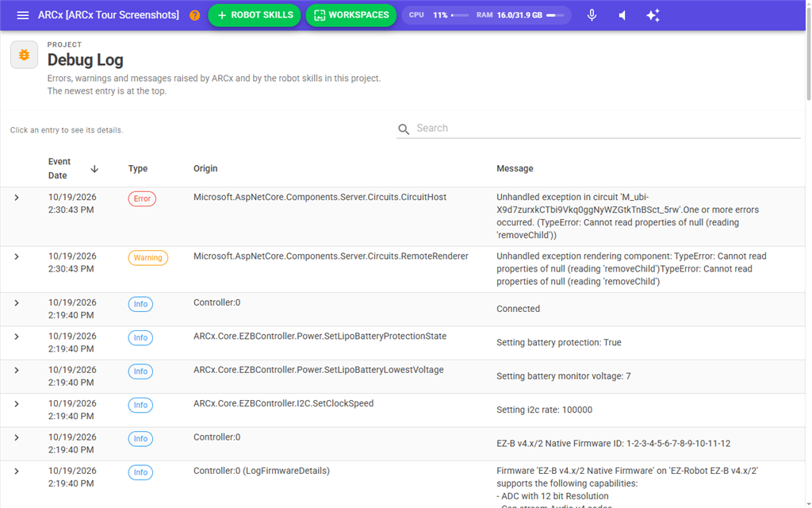This screenshot has width=812, height=508.
Task: Expand the Controller:0 Connected entry
Action: [x=17, y=302]
